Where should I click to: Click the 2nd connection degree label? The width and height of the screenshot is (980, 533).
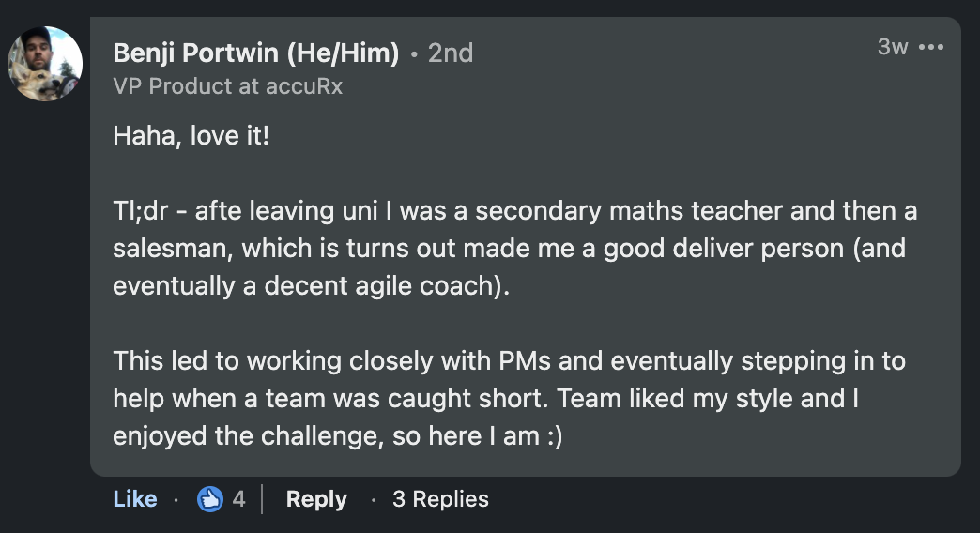coord(451,53)
